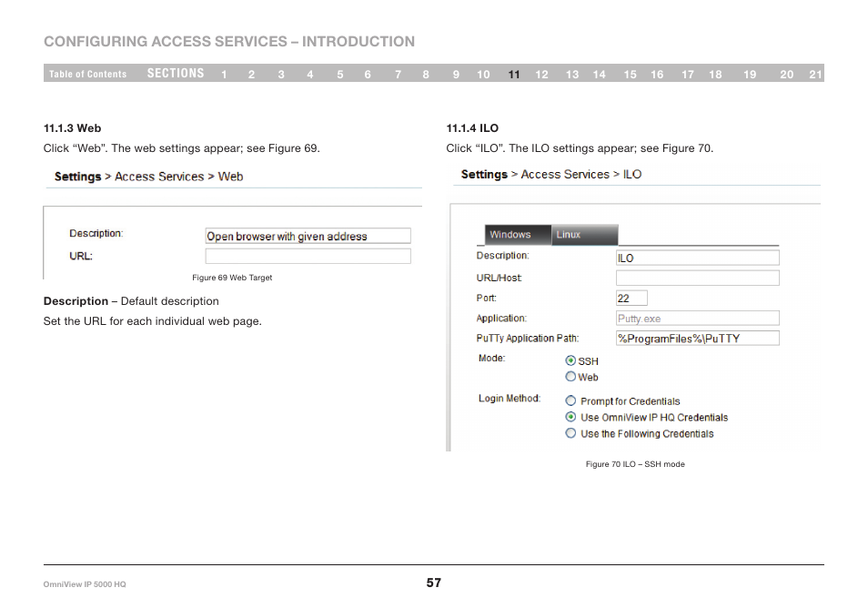Go to section 2 in navigation bar
The image size is (868, 608).
(x=251, y=75)
